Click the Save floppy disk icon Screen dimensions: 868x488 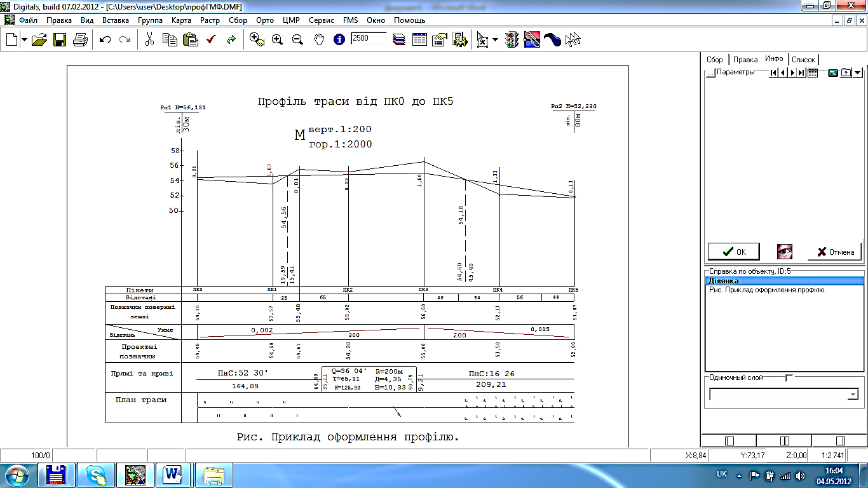click(60, 39)
